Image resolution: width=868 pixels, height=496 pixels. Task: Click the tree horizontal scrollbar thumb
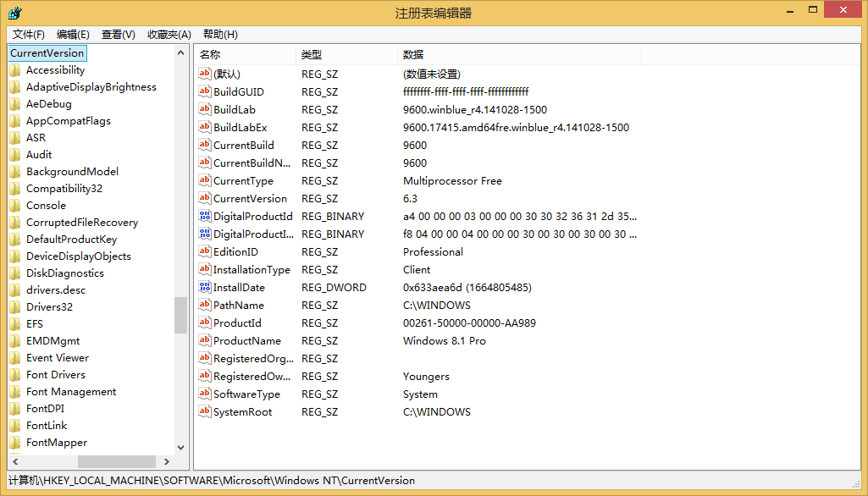117,461
